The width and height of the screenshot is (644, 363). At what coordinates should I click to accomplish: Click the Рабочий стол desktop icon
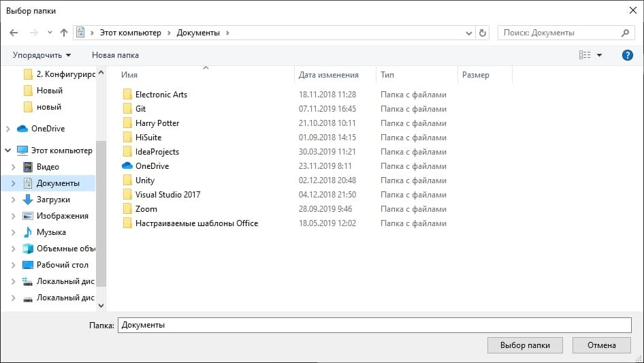click(27, 265)
